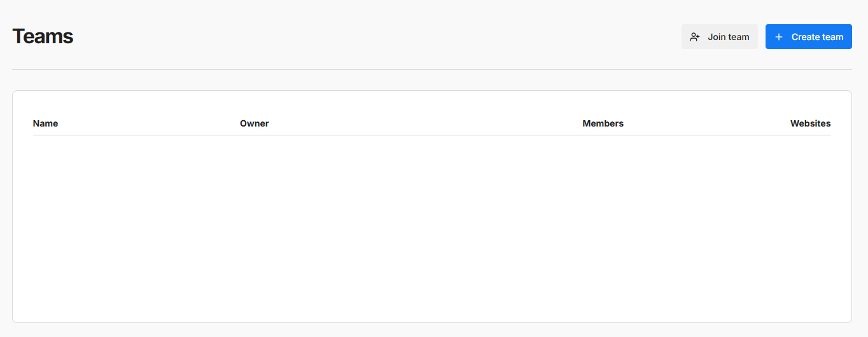Click the plus icon on Create team

[x=779, y=37]
